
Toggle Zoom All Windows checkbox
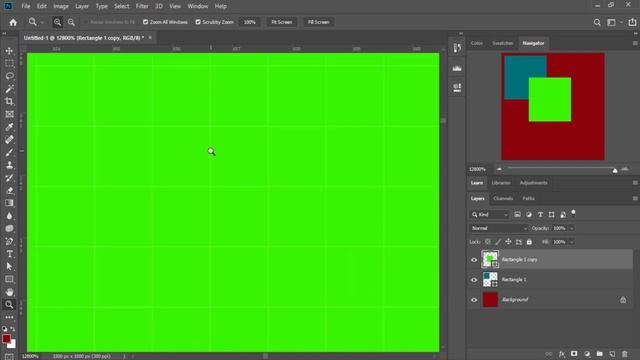pos(145,22)
